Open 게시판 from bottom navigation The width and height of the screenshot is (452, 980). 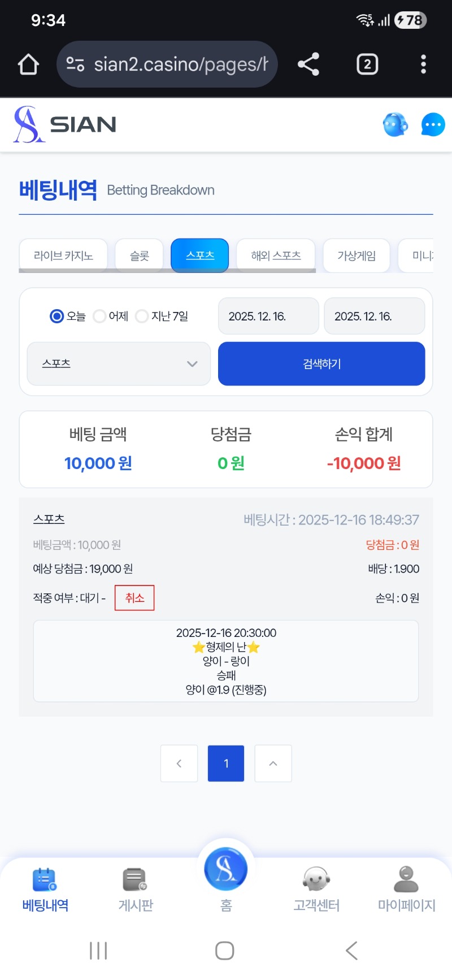[x=136, y=890]
